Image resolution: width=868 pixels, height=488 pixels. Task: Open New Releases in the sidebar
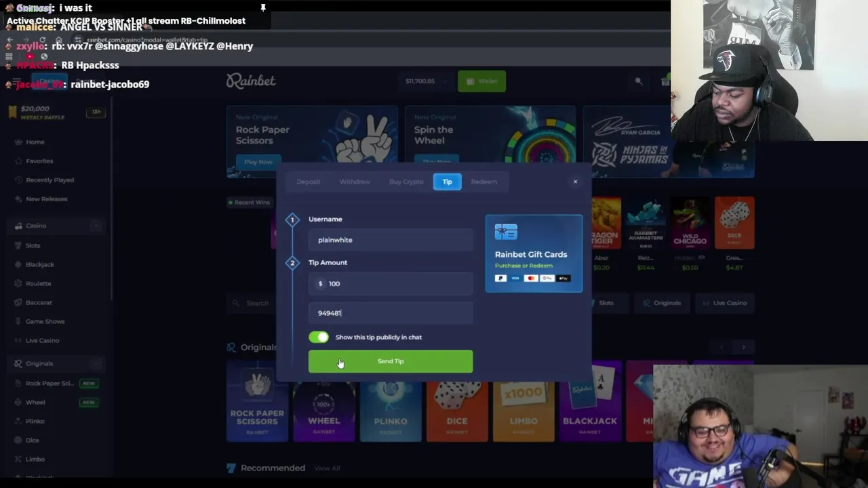tap(46, 199)
